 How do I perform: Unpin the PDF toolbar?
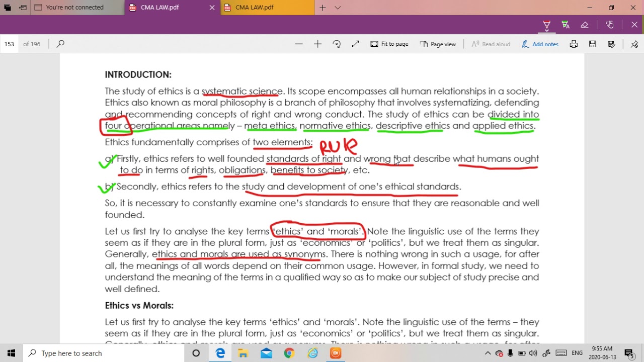click(634, 44)
